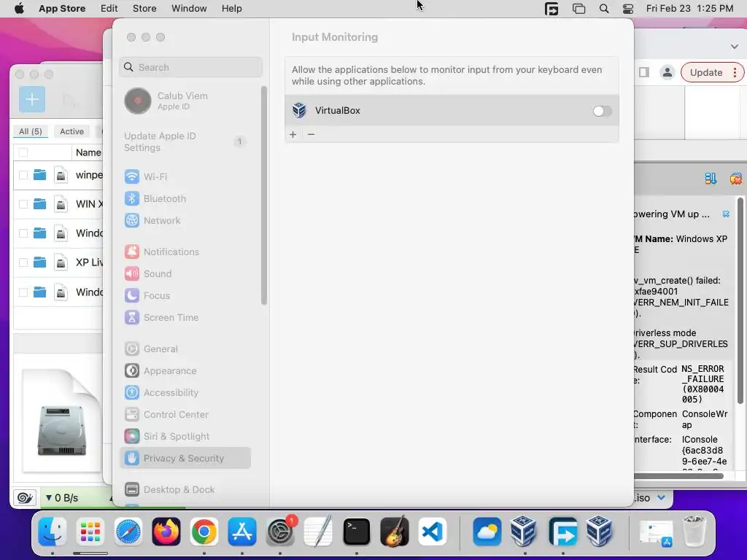Open Launchpad from the Dock
Screen dimensions: 747x560
[90, 532]
